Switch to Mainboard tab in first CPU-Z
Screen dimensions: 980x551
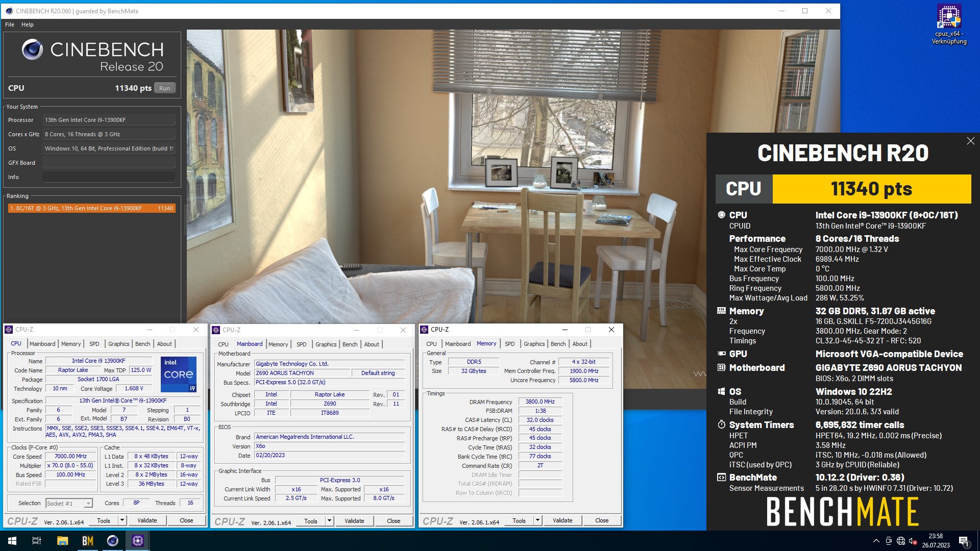[42, 344]
